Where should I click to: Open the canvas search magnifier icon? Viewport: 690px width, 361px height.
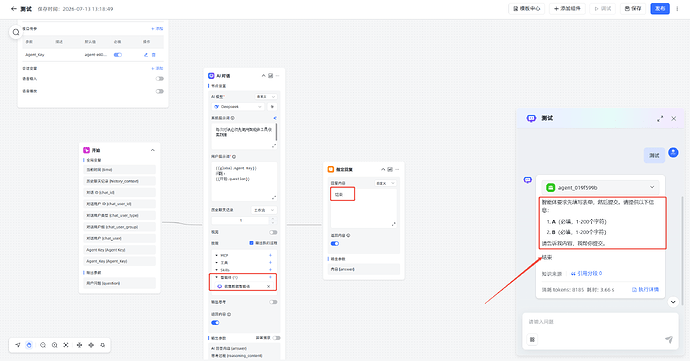point(16,32)
